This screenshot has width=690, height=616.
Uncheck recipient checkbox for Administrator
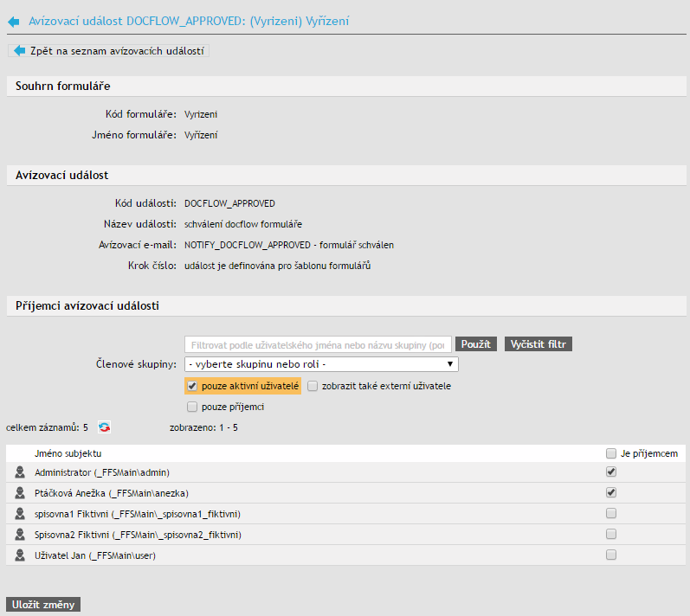(611, 472)
